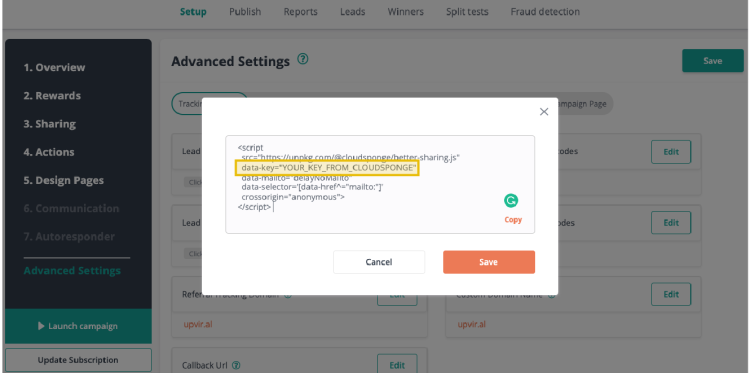The width and height of the screenshot is (750, 373).
Task: Copy the script code
Action: coord(513,220)
